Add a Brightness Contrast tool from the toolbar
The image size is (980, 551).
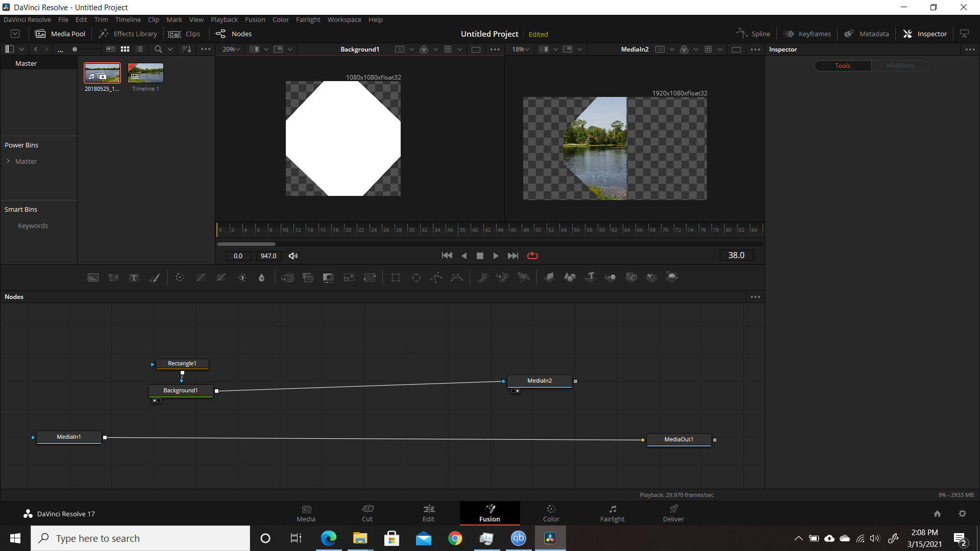[242, 278]
